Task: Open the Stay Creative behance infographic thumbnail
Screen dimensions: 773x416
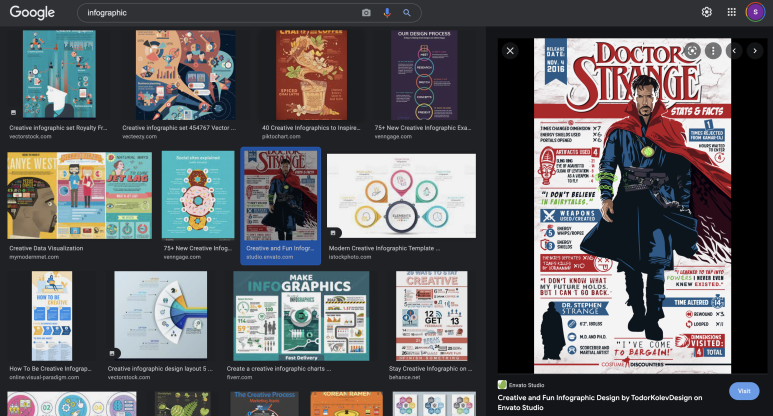Action: click(431, 316)
